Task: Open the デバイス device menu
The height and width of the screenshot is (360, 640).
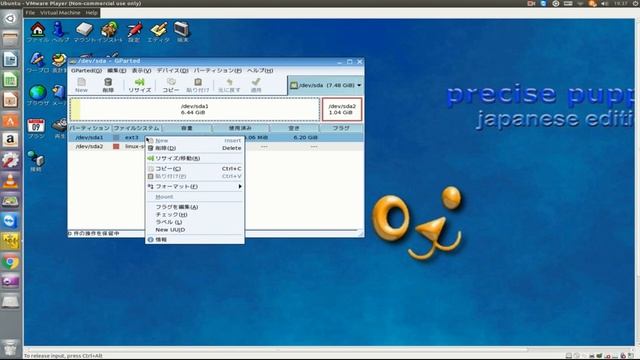Action: point(173,71)
